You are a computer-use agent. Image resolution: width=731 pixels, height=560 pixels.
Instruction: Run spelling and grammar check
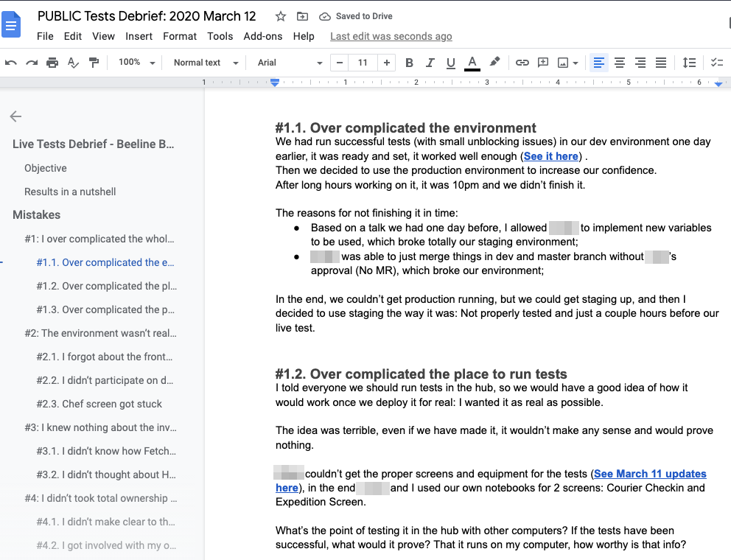[73, 63]
